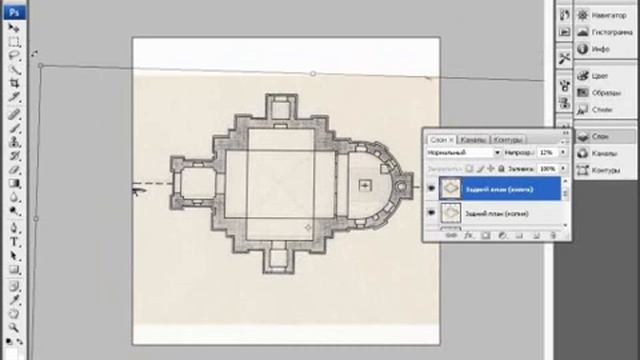The height and width of the screenshot is (360, 640).
Task: Select the Brush tool
Action: tap(14, 128)
